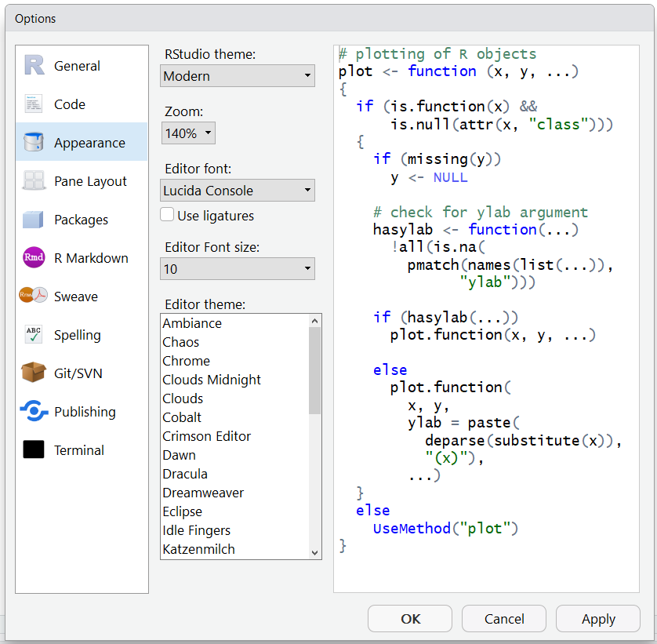Select the black Terminal icon
The height and width of the screenshot is (644, 657).
tap(34, 450)
